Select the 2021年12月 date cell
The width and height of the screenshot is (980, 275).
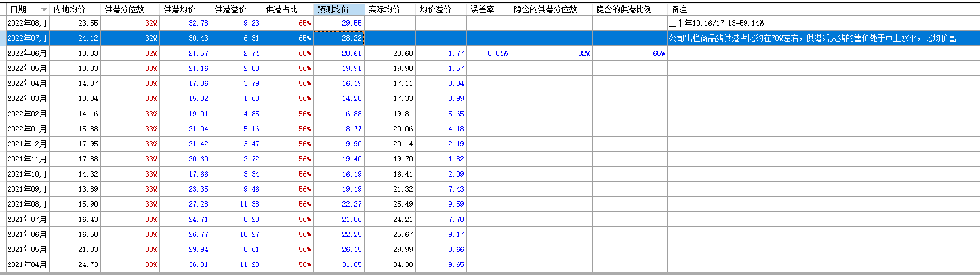(28, 144)
